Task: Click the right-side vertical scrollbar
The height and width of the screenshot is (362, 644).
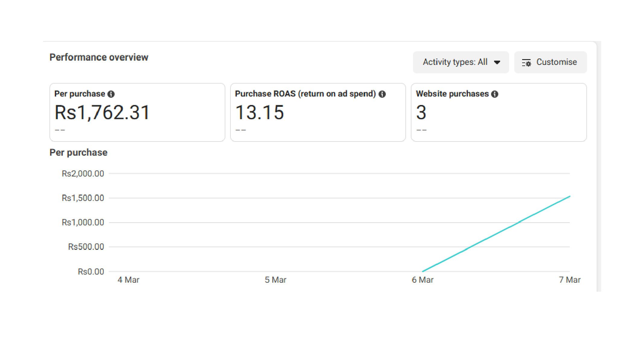Action: click(x=599, y=166)
